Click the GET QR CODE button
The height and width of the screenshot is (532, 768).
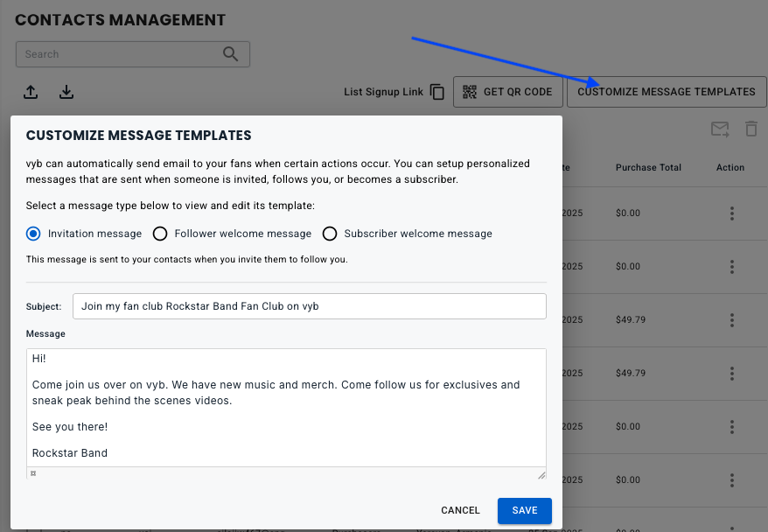click(x=507, y=92)
